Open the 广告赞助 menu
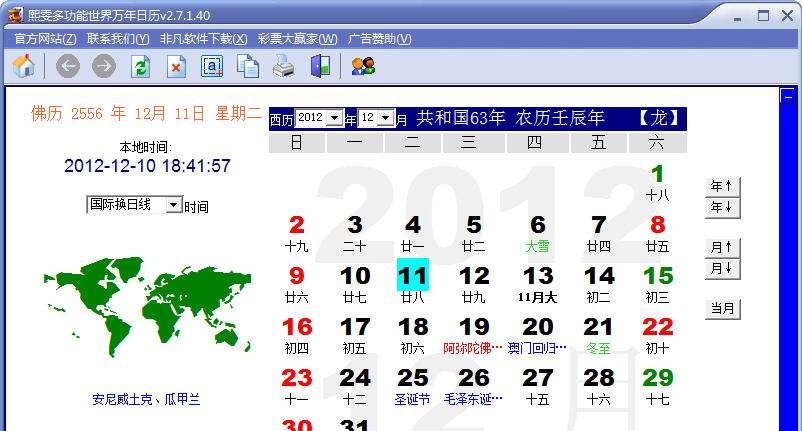 pos(380,39)
